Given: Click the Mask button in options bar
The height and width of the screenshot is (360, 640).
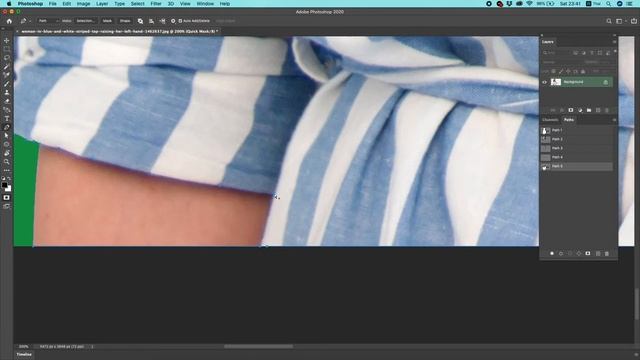Looking at the screenshot, I should coord(107,21).
